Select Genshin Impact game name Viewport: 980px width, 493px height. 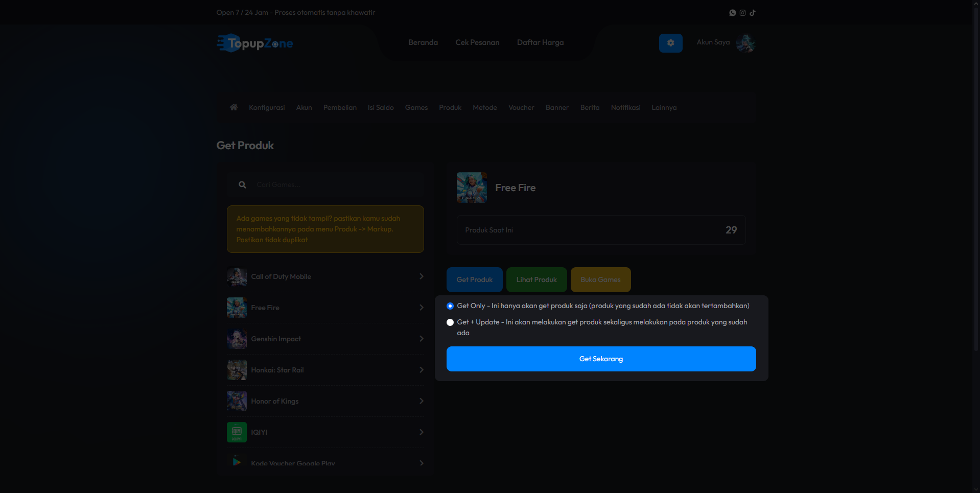click(276, 339)
